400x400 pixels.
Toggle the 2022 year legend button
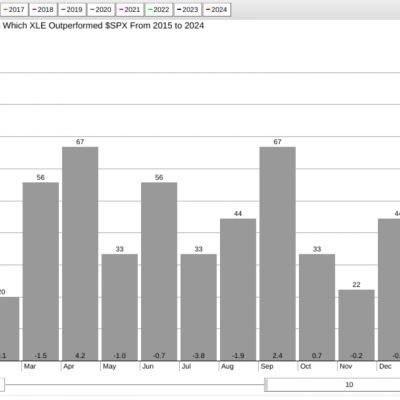pos(159,10)
